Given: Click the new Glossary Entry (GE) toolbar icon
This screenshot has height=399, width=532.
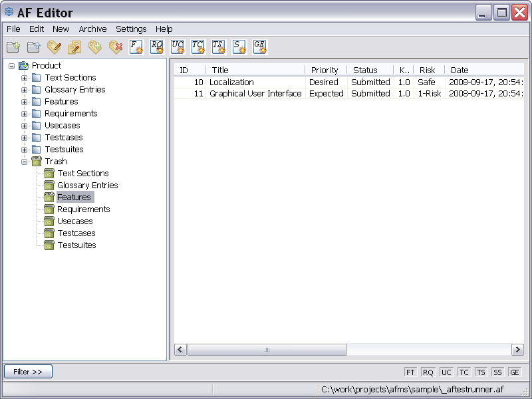Looking at the screenshot, I should (x=260, y=47).
